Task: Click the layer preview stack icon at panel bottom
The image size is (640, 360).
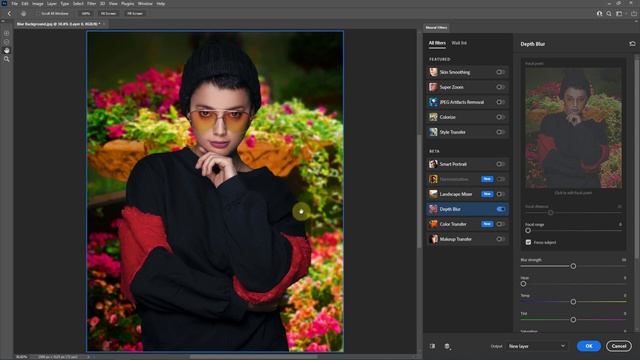Action: click(x=447, y=346)
